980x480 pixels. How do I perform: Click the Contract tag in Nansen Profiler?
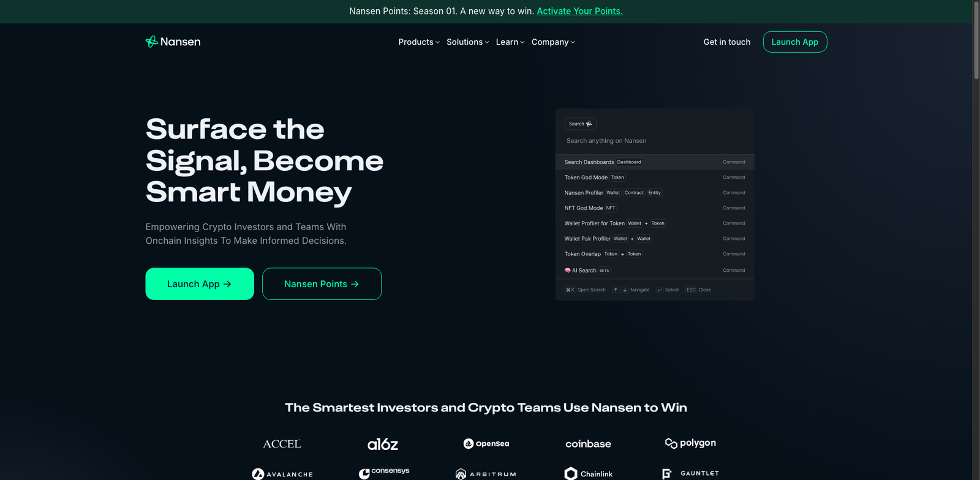point(634,193)
